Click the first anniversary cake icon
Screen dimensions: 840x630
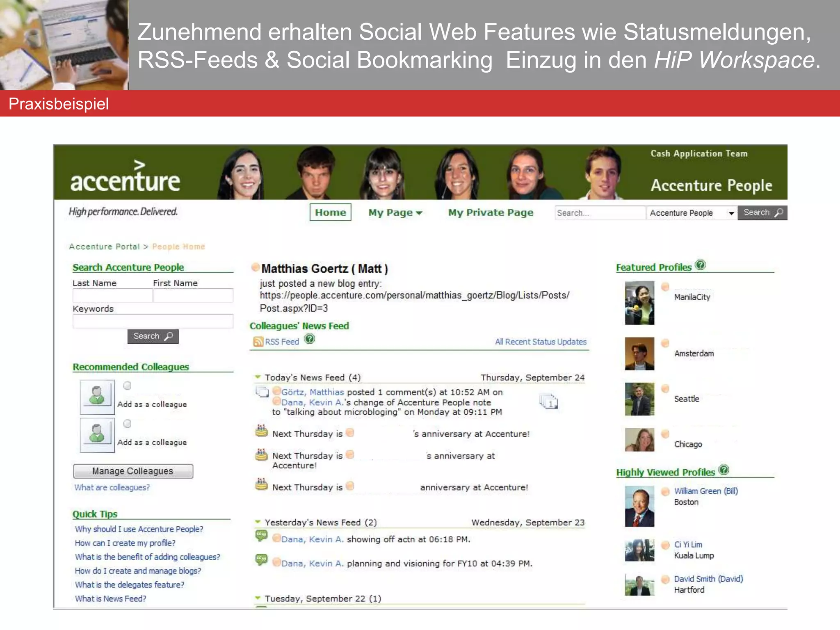pyautogui.click(x=262, y=431)
